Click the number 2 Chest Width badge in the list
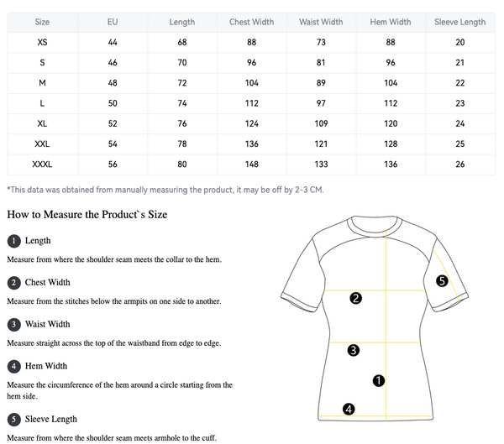The image size is (504, 444). point(13,283)
